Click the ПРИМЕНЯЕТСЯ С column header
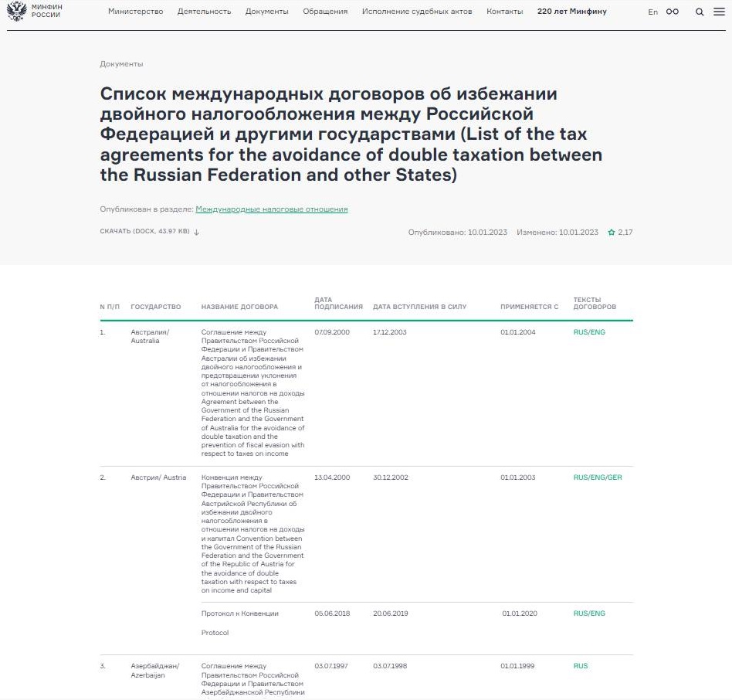This screenshot has width=732, height=700. [x=530, y=307]
